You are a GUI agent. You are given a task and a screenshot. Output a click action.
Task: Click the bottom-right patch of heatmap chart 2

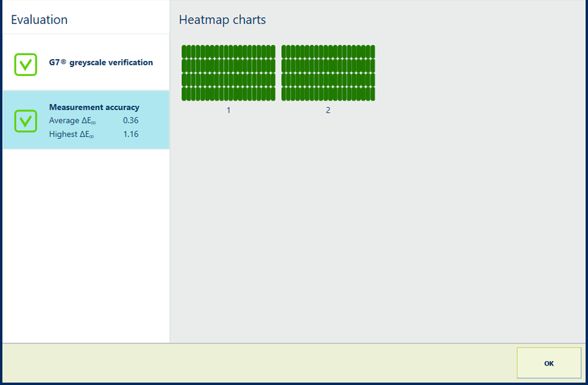372,94
